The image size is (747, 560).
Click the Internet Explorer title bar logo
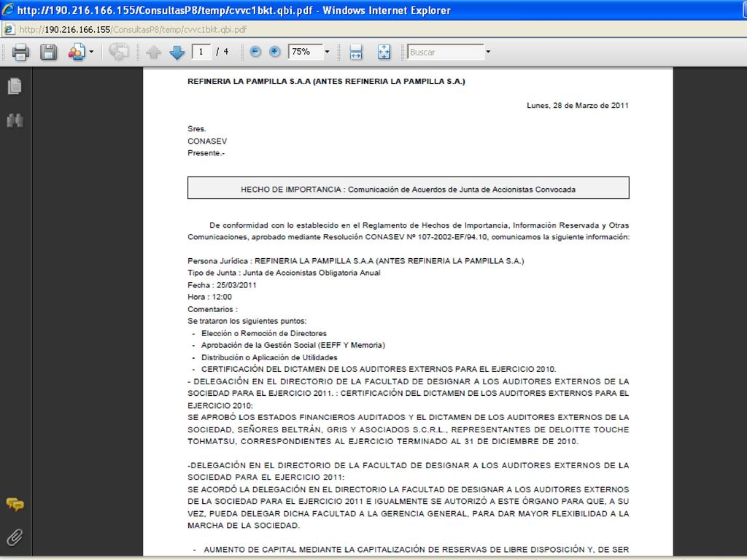[x=7, y=9]
